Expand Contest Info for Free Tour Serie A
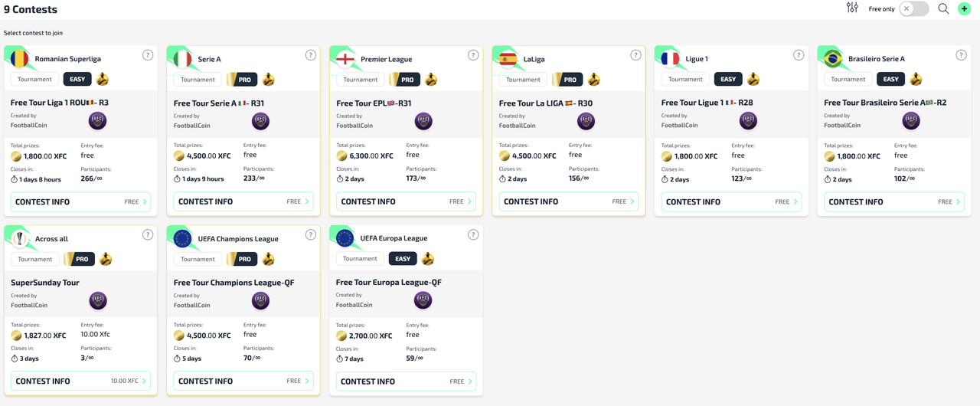 (243, 201)
